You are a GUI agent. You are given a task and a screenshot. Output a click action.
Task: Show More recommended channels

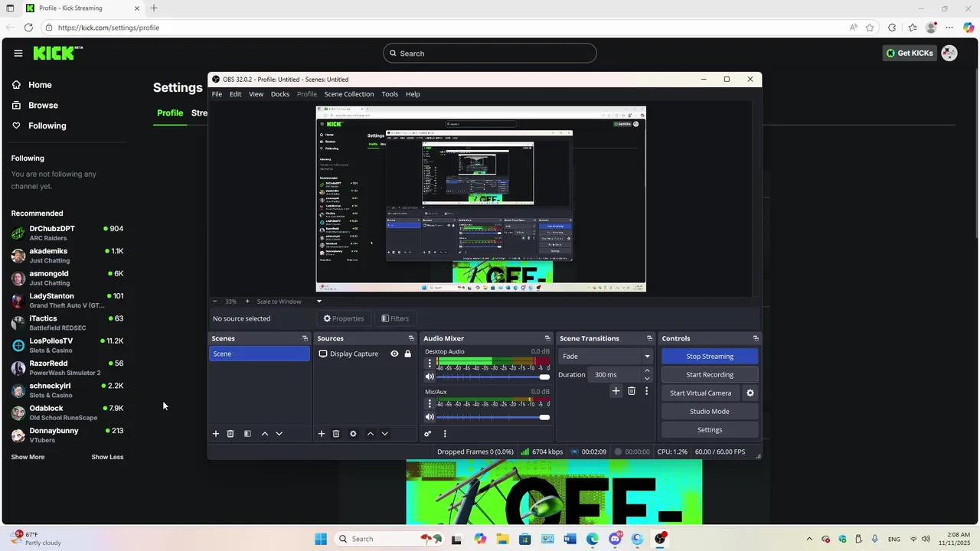[28, 457]
